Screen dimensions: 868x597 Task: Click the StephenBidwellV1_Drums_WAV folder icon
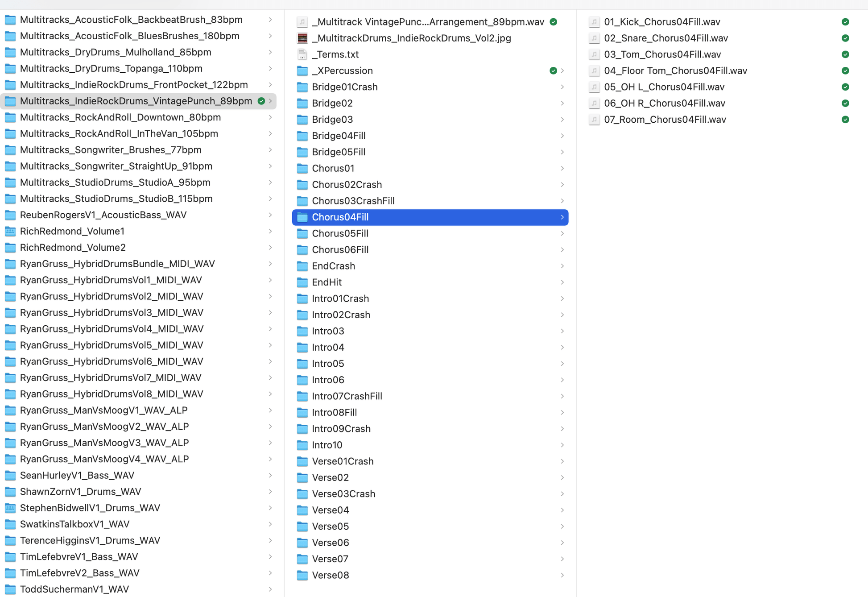tap(10, 508)
